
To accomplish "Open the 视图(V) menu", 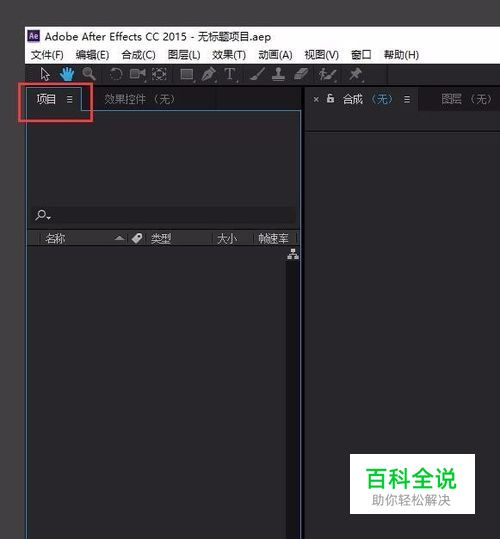I will 322,55.
